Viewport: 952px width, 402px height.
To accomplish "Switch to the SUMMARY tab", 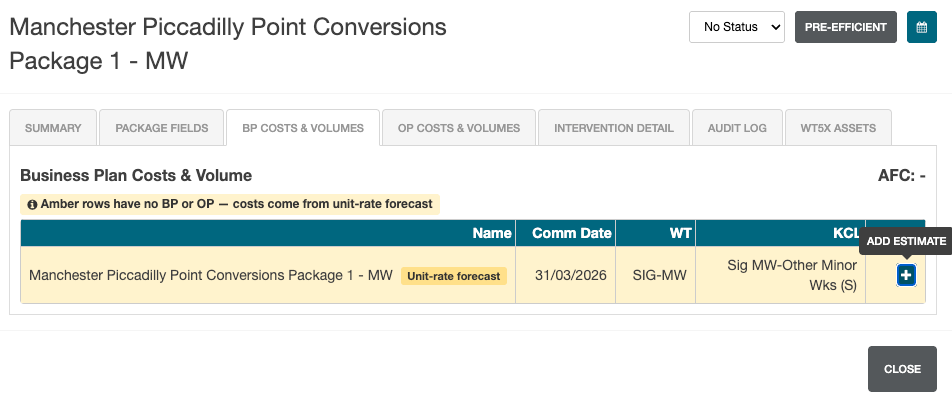I will pyautogui.click(x=53, y=128).
